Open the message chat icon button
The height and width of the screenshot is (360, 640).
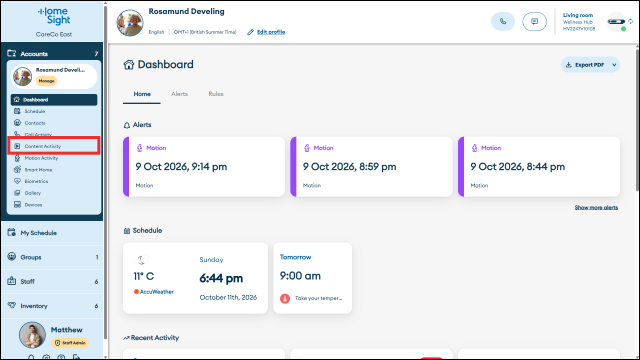pos(534,21)
